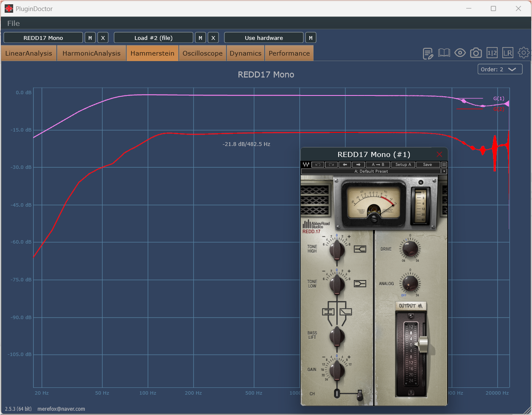
Task: Switch to the HarmonicAnalysis tab
Action: click(x=91, y=53)
